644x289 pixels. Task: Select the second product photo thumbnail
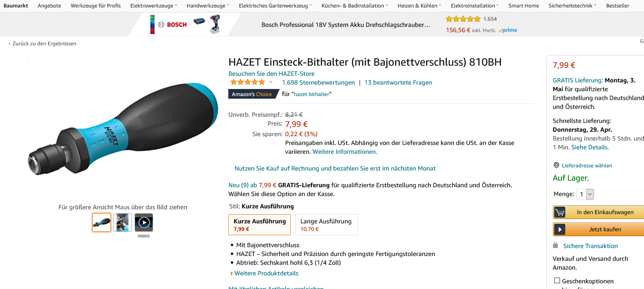point(123,222)
